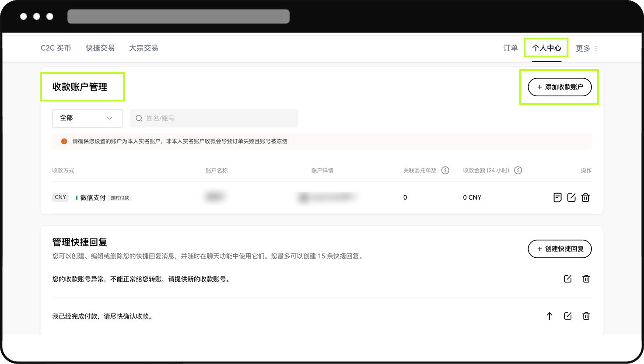Edit the 我已经完成付款 quick reply

click(x=568, y=316)
